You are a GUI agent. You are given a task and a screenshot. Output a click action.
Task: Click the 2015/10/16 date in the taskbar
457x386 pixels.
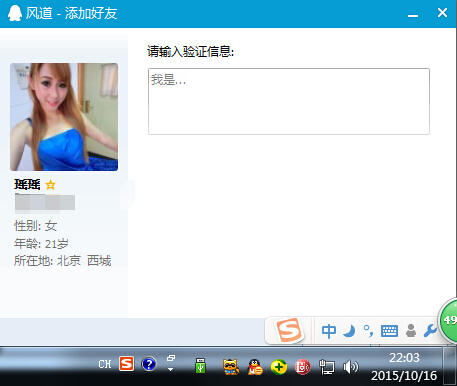click(404, 376)
